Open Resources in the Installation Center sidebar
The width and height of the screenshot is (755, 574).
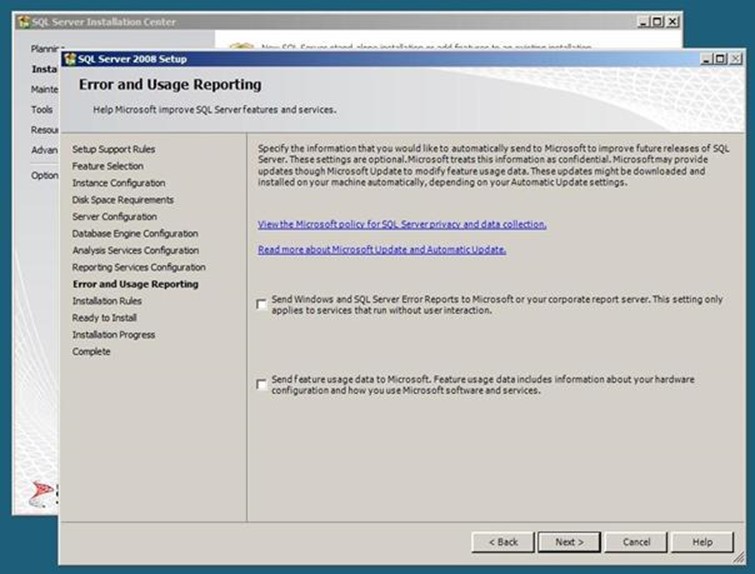click(x=44, y=130)
